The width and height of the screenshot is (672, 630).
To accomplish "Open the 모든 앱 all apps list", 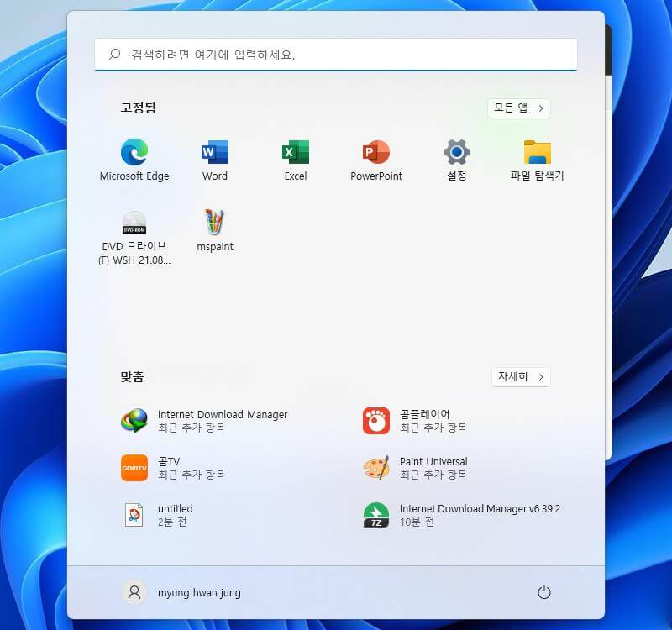I will [x=518, y=108].
